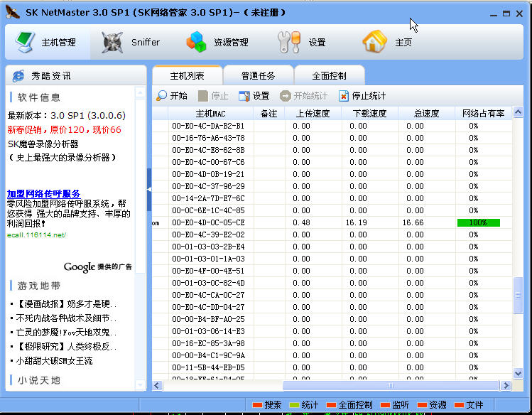Click the left news panel scroll up arrow
Viewport: 532px width, 415px height.
(x=140, y=92)
